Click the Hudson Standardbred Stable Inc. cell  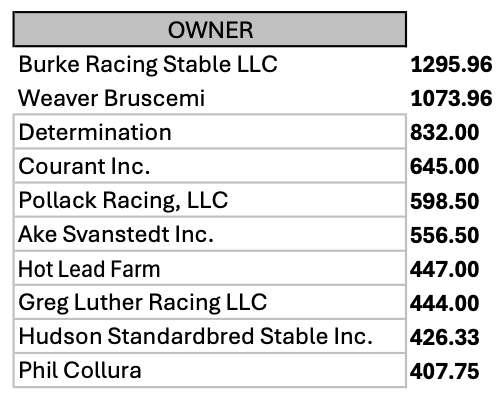[210, 336]
